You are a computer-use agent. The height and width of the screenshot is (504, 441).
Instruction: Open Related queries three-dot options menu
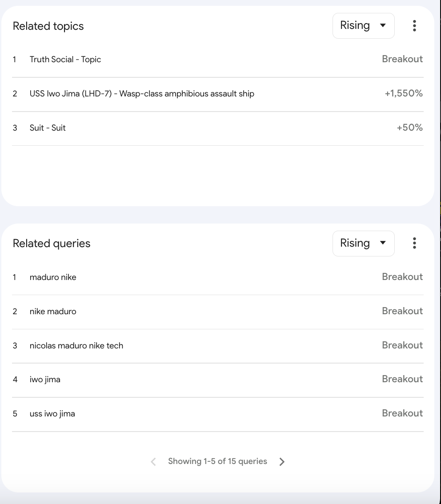[x=414, y=243]
